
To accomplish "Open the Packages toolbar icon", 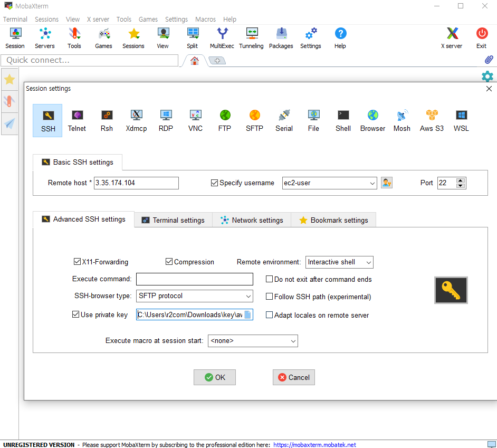I will click(281, 38).
